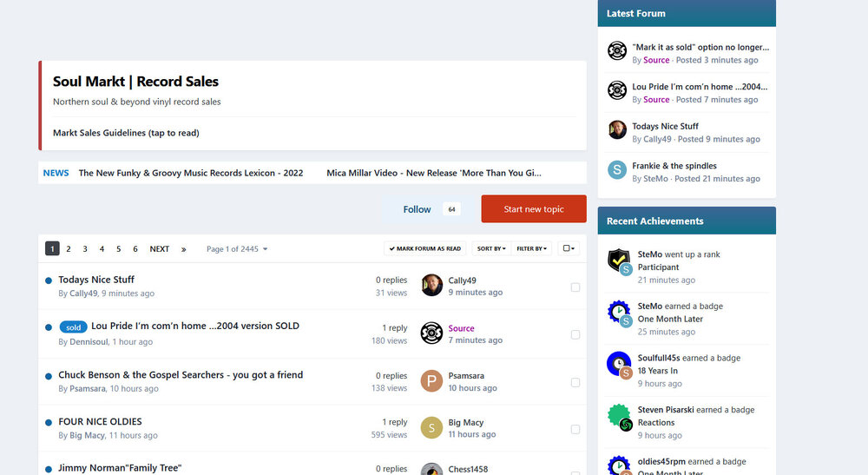
Task: Open Mica Millar Video news item
Action: click(434, 173)
